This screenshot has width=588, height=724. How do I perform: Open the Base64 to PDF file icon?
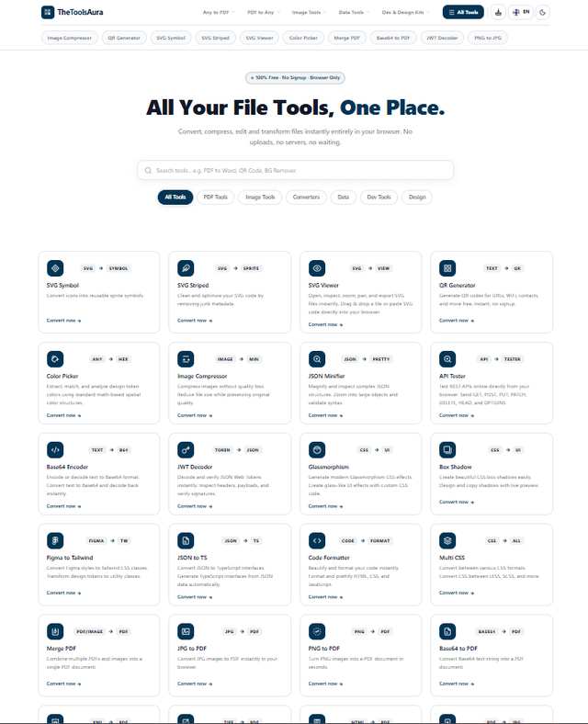(447, 631)
